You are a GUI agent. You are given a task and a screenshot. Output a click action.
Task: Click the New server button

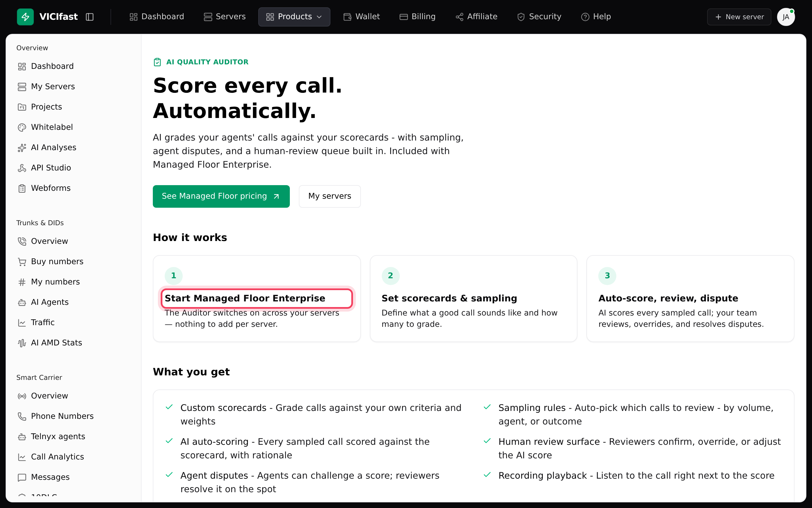point(739,17)
